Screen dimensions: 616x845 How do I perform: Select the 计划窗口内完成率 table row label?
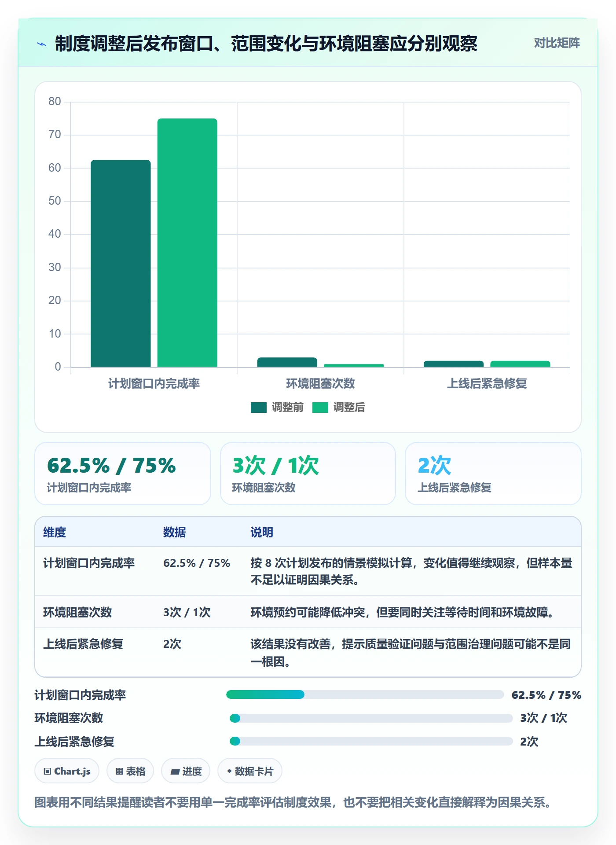point(89,563)
